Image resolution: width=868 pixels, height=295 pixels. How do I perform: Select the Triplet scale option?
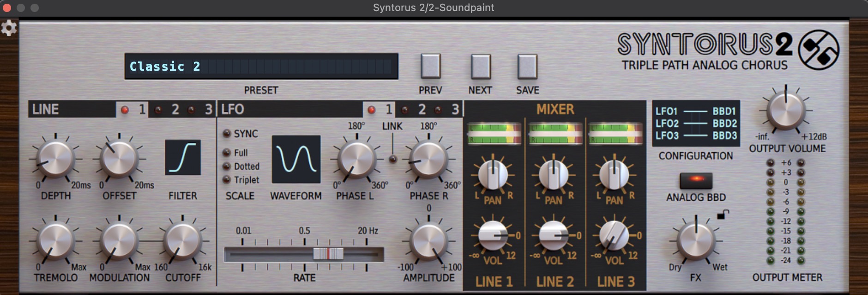pos(227,180)
